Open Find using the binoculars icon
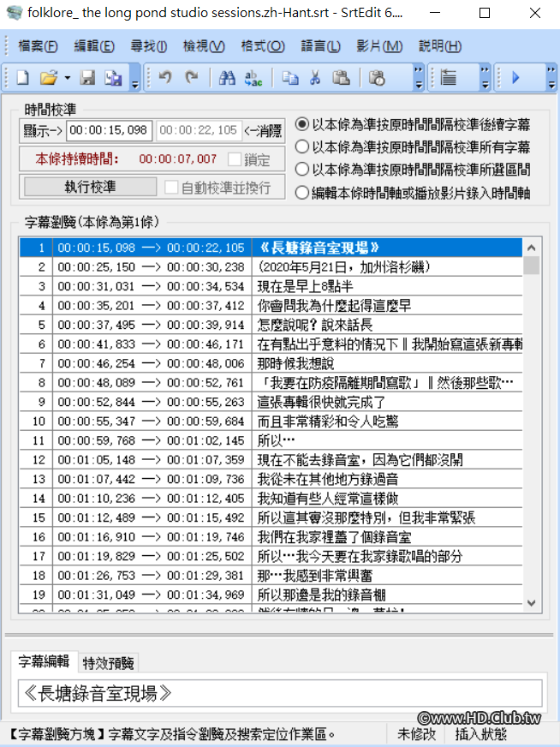This screenshot has height=747, width=560. tap(227, 77)
